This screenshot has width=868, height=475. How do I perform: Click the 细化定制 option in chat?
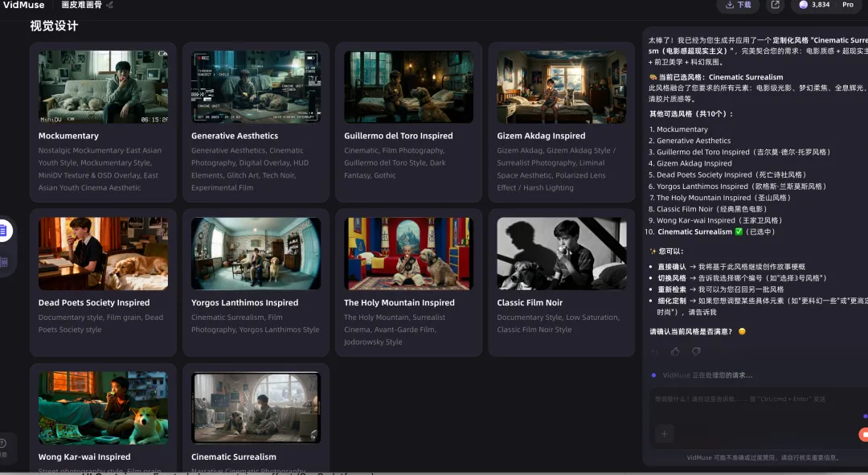pos(671,301)
